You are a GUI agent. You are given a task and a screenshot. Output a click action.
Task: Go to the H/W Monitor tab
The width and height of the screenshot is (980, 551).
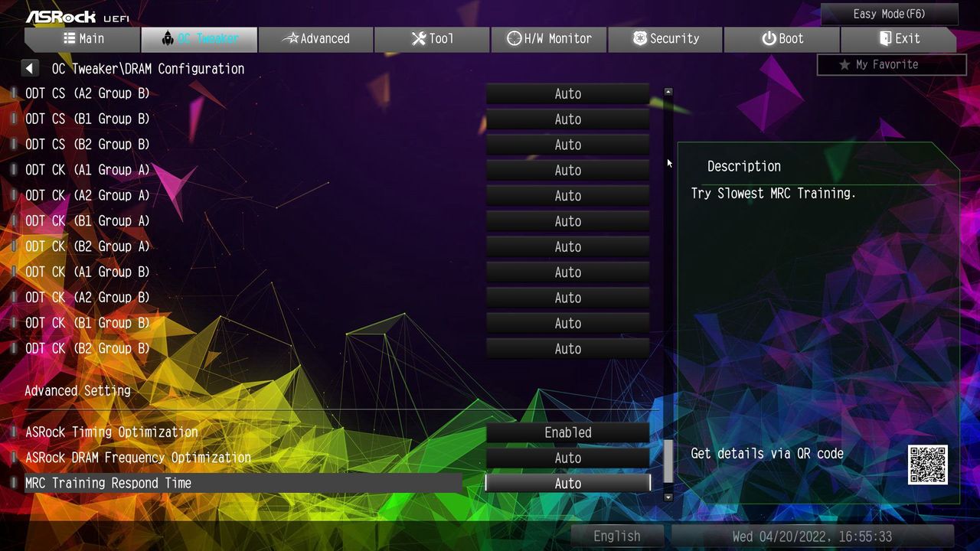pyautogui.click(x=549, y=39)
